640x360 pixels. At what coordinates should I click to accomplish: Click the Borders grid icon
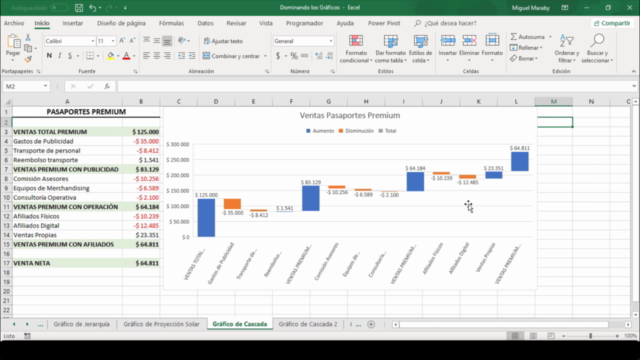point(90,56)
